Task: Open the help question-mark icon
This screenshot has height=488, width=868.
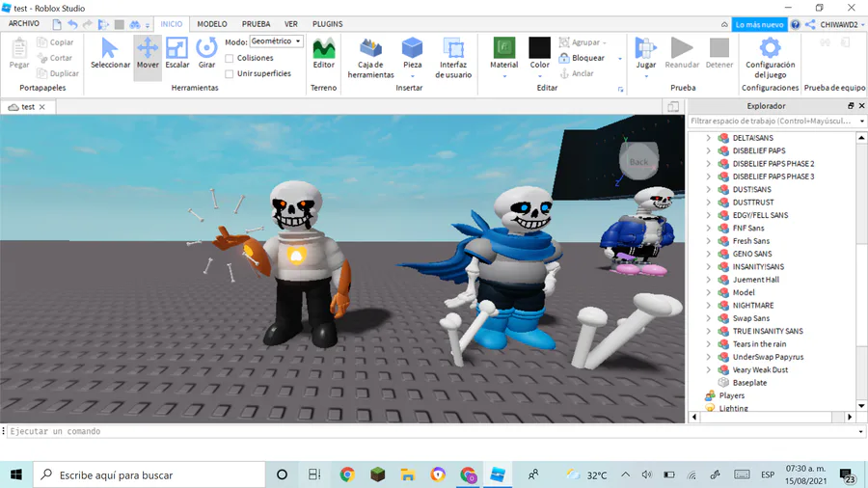Action: coord(796,24)
